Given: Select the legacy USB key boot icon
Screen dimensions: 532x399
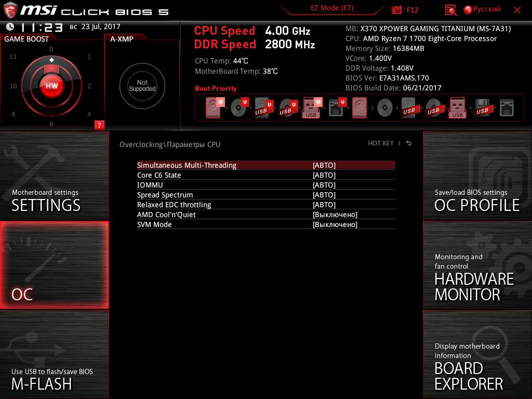Looking at the screenshot, I should (457, 108).
